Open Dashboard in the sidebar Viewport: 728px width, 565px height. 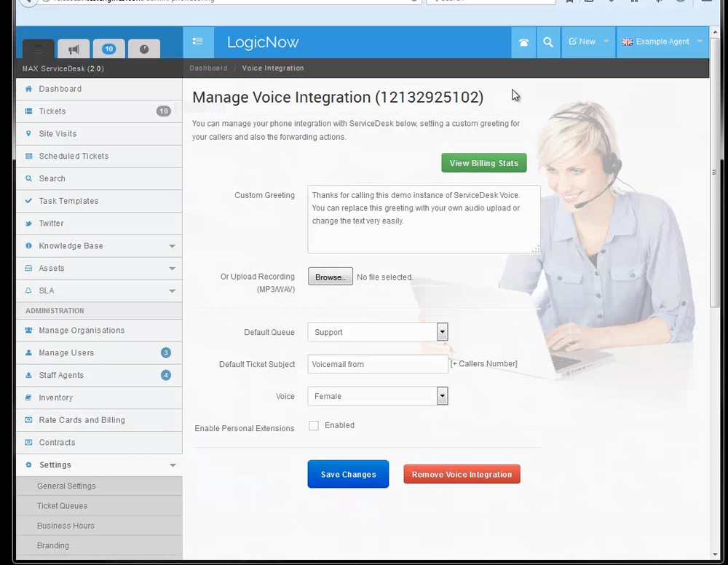[99, 89]
